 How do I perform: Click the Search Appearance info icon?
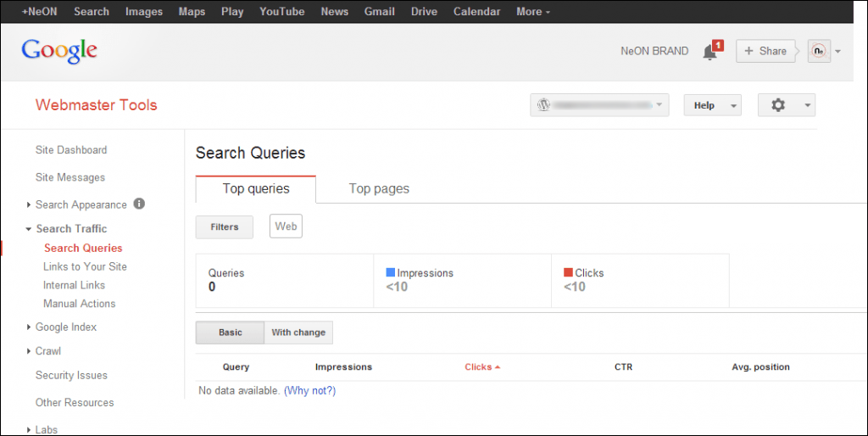(139, 204)
